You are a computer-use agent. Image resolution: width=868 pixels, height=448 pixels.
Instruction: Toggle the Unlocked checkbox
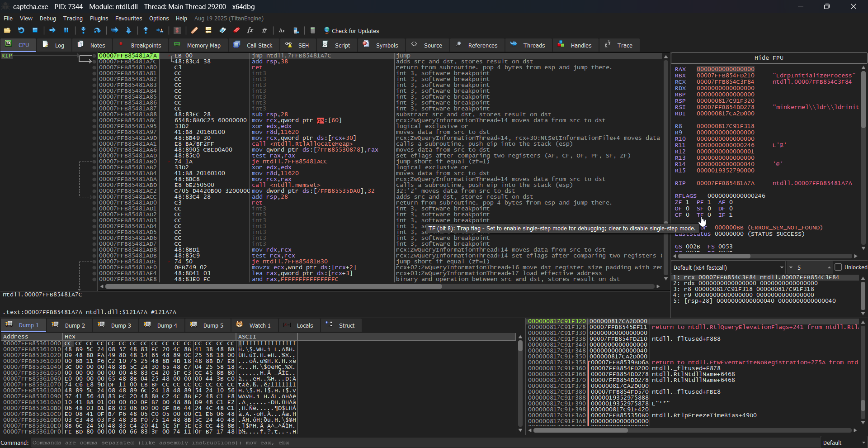click(x=838, y=267)
